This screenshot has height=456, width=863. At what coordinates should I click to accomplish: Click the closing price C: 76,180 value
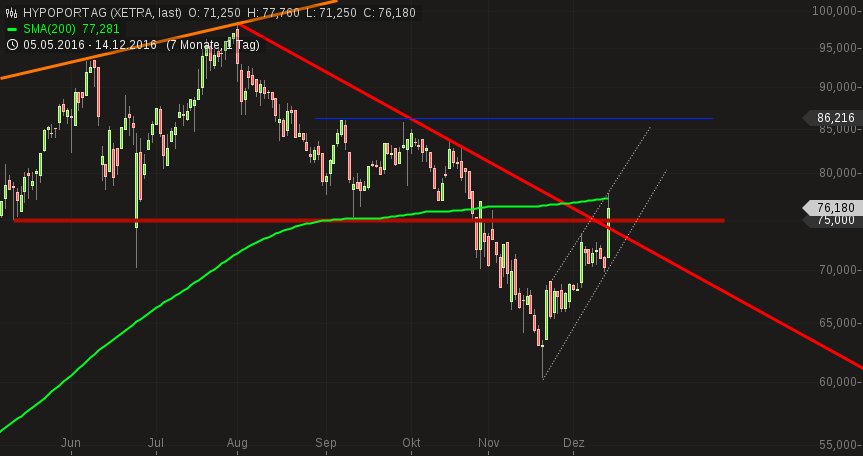click(x=390, y=13)
